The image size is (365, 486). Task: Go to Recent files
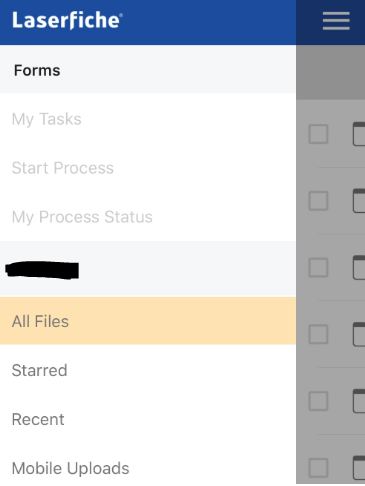tap(148, 419)
